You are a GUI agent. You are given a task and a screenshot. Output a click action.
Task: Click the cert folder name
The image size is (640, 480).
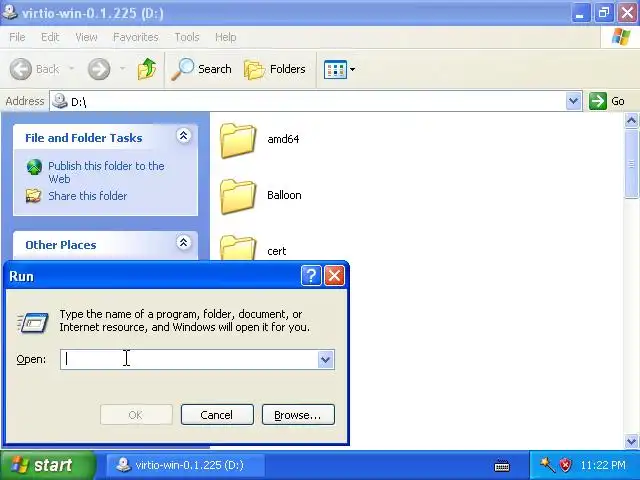tap(277, 251)
